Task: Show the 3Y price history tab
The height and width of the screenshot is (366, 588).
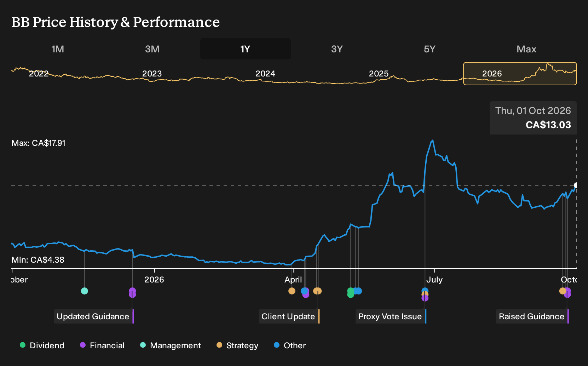Action: click(x=337, y=49)
